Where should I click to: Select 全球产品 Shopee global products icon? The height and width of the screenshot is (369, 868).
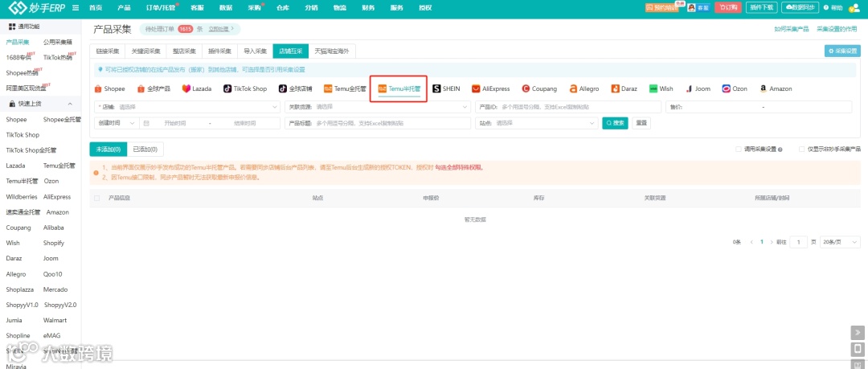coord(141,88)
